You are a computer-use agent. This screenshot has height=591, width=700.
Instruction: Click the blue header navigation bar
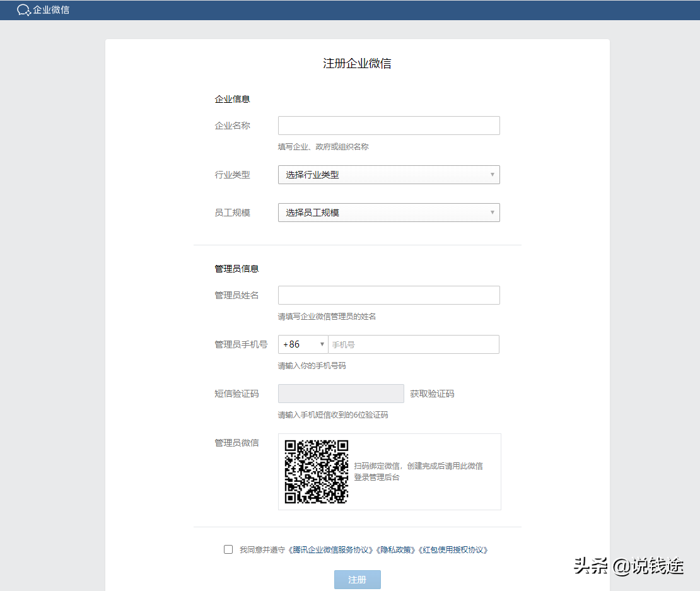[x=350, y=10]
